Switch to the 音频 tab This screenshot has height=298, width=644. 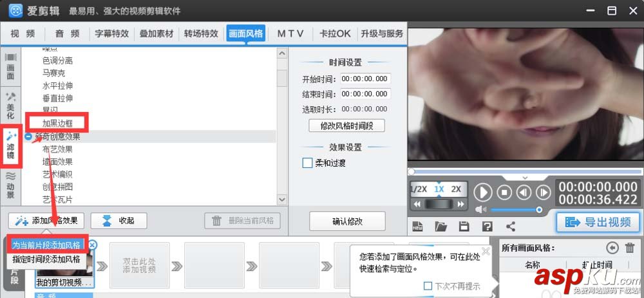point(68,33)
